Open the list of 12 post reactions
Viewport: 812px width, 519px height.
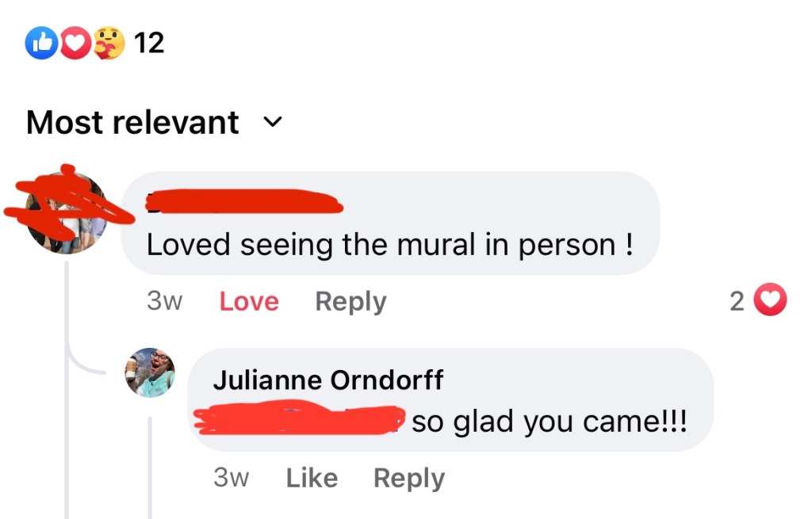click(148, 43)
